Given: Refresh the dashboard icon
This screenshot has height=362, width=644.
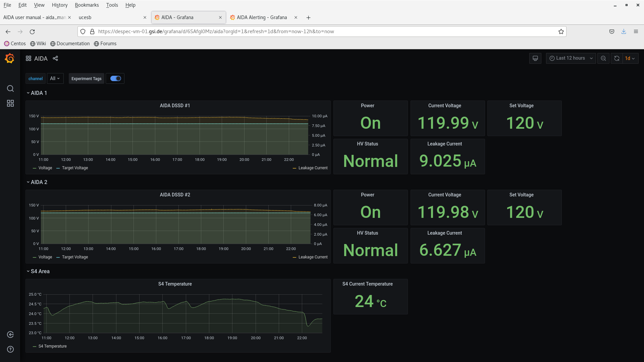Looking at the screenshot, I should pos(617,58).
